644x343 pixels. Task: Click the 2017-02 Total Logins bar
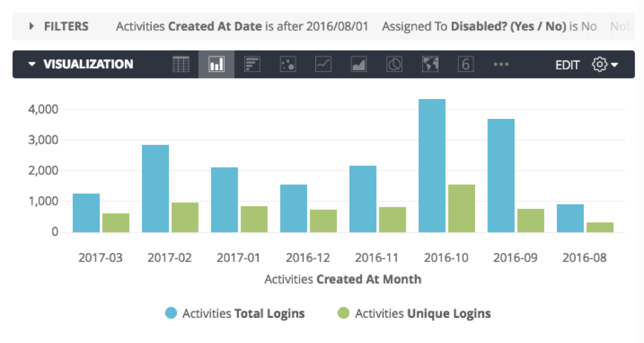[x=155, y=188]
